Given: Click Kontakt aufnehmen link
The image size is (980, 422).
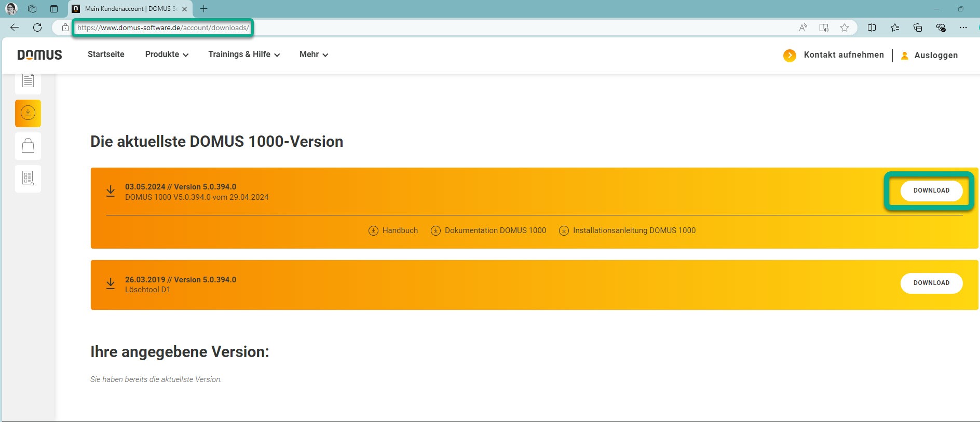Looking at the screenshot, I should pyautogui.click(x=844, y=55).
